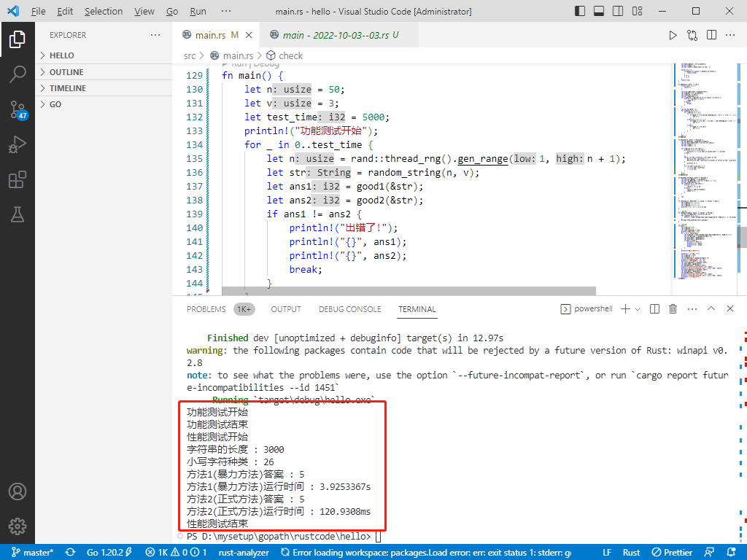
Task: Show more menus via title bar ellipsis
Action: click(x=226, y=11)
